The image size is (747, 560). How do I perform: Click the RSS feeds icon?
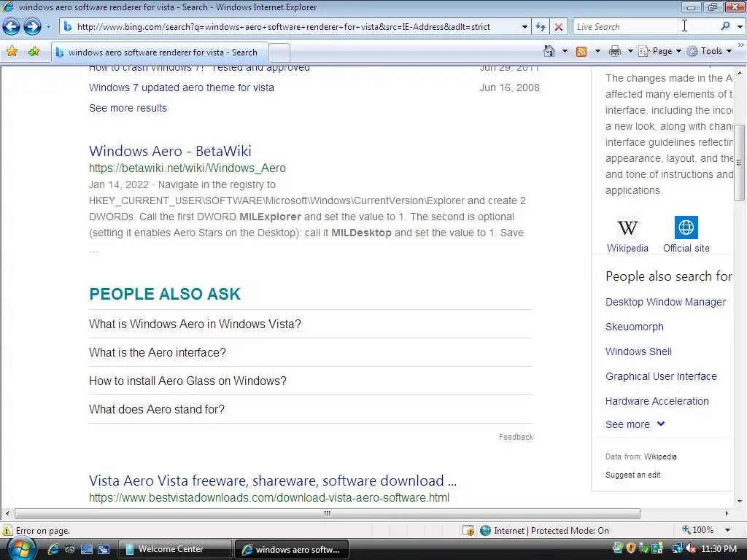pos(581,52)
